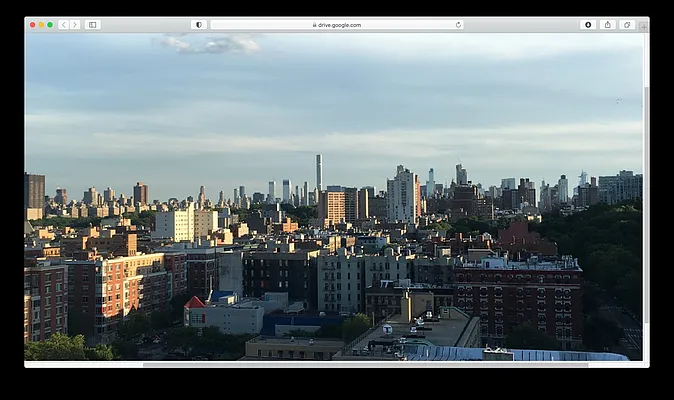
Task: Close the Safari window
Action: (x=32, y=25)
